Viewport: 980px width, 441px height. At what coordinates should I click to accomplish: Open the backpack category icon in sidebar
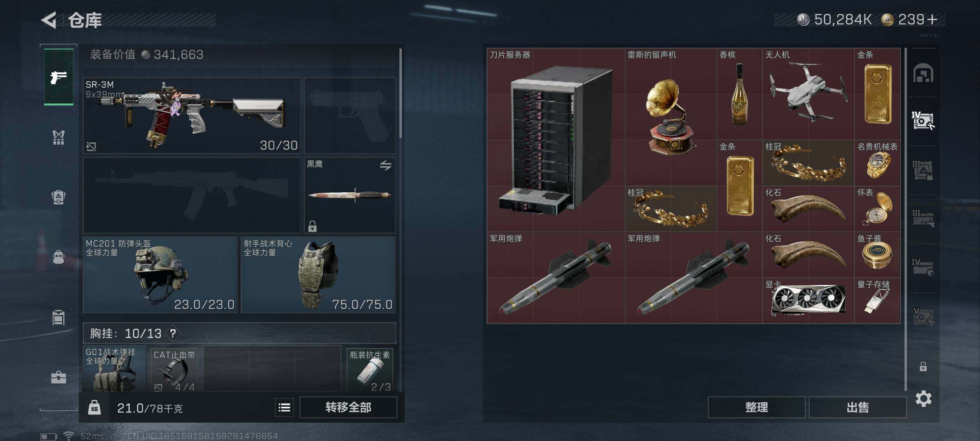click(x=58, y=257)
